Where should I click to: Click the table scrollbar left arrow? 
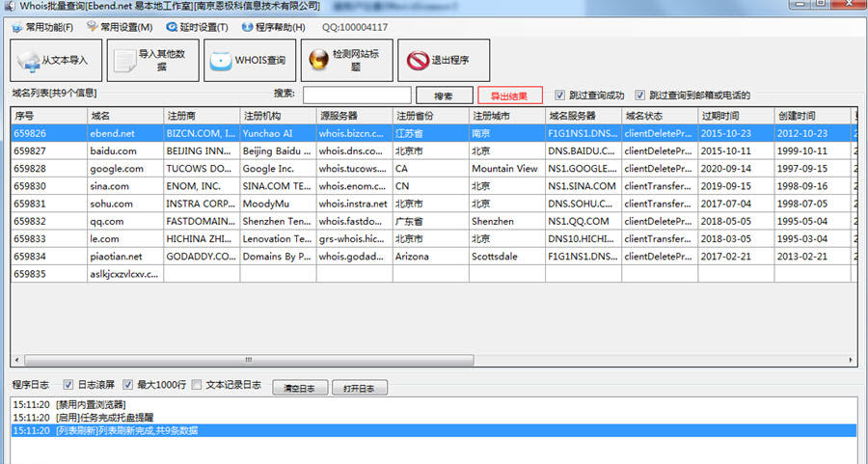coord(17,360)
